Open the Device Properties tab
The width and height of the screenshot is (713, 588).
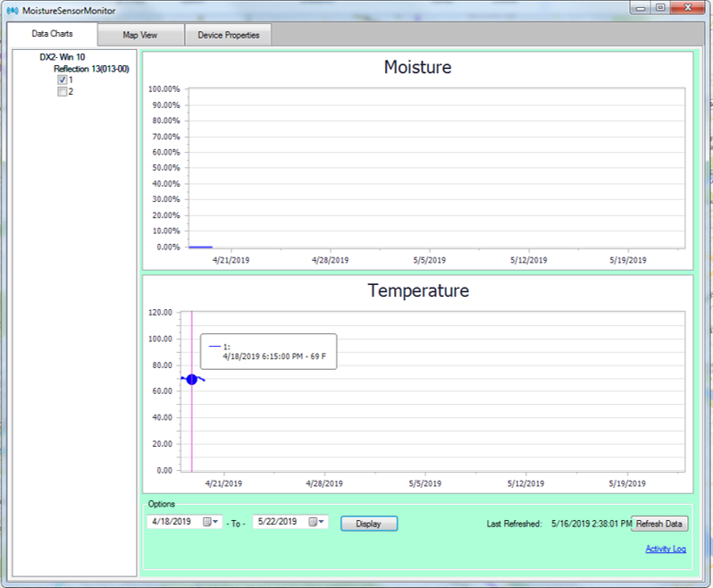click(x=228, y=35)
